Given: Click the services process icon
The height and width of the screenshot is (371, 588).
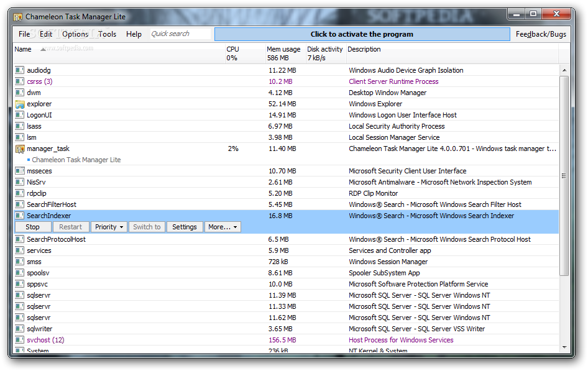Looking at the screenshot, I should (19, 250).
